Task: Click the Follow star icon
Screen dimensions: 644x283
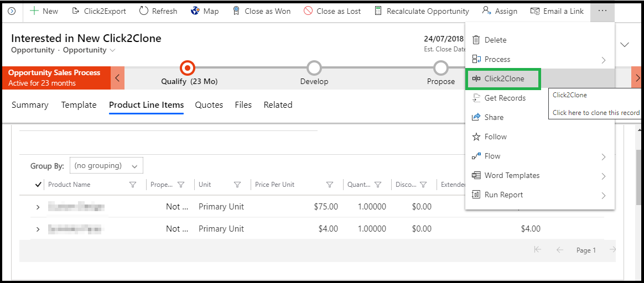Action: pos(476,137)
